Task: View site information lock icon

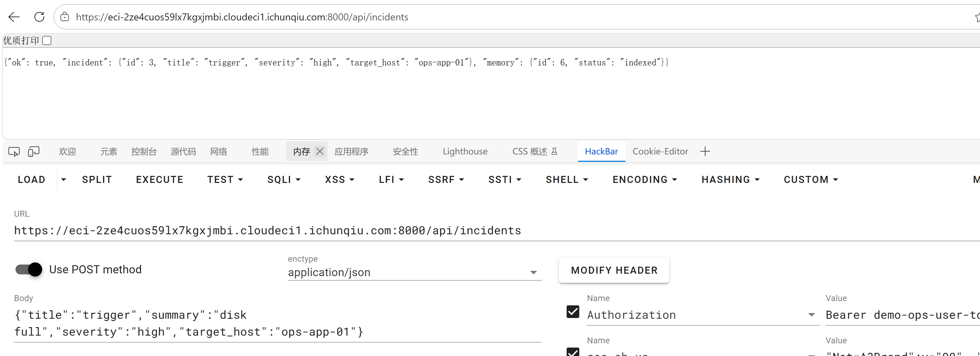Action: [65, 17]
